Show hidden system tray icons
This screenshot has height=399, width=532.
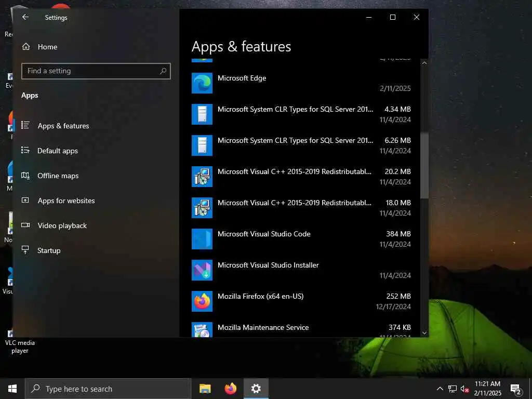tap(440, 389)
